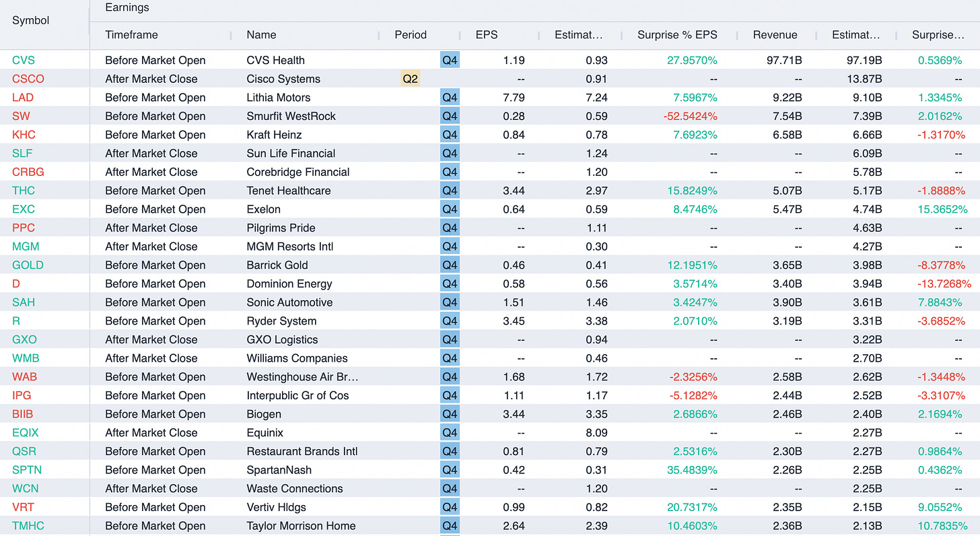
Task: Select the Q4 period badge for CVS Health
Action: click(x=450, y=61)
